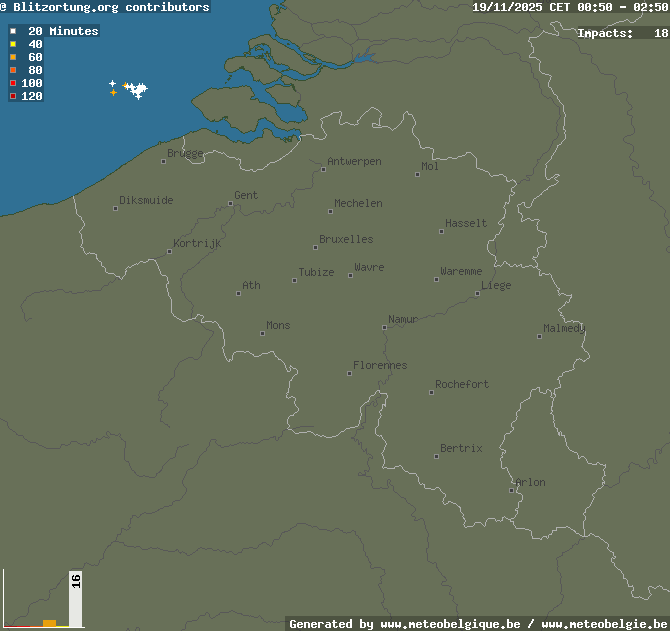This screenshot has height=631, width=670.
Task: Click the Brugge city marker
Action: coord(164,161)
